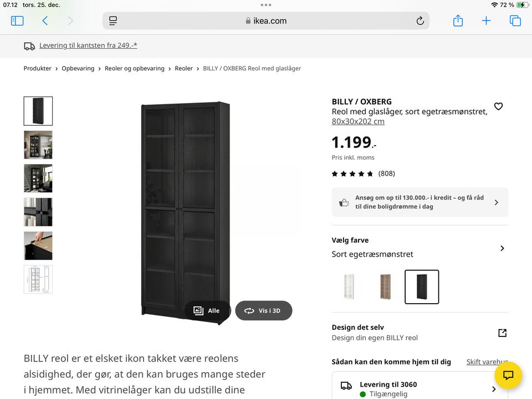Screen dimensions: 532x399
Task: Show all open tabs overview
Action: coord(515,21)
